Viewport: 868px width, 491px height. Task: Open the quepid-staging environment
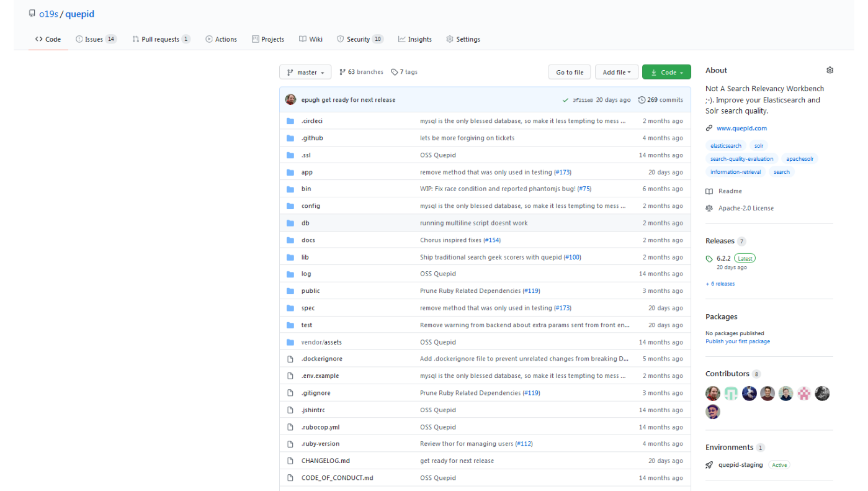(741, 465)
